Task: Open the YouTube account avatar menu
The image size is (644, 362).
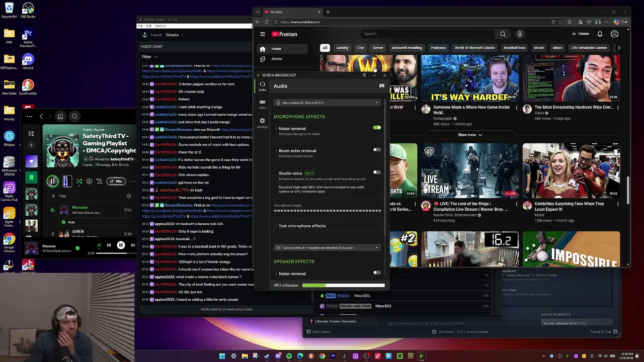Action: (614, 34)
